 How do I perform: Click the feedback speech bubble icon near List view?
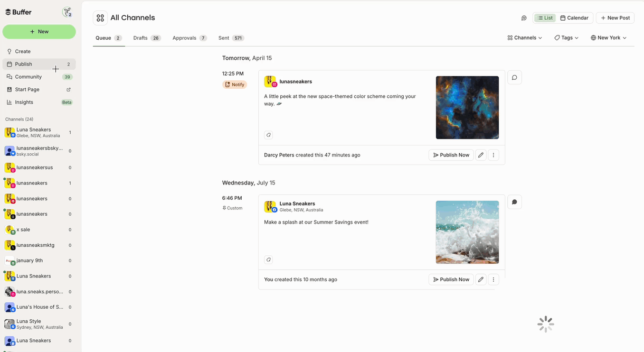click(524, 18)
